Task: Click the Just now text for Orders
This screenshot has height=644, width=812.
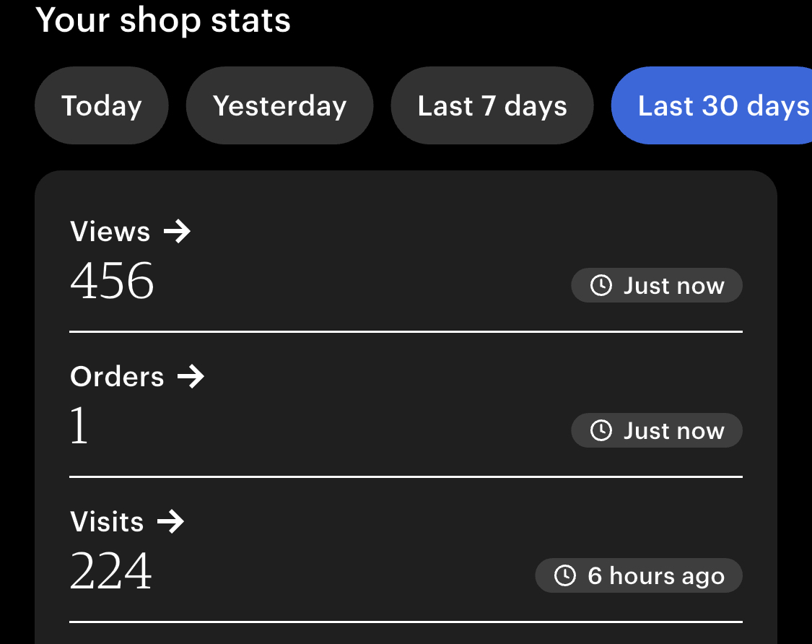Action: coord(673,431)
